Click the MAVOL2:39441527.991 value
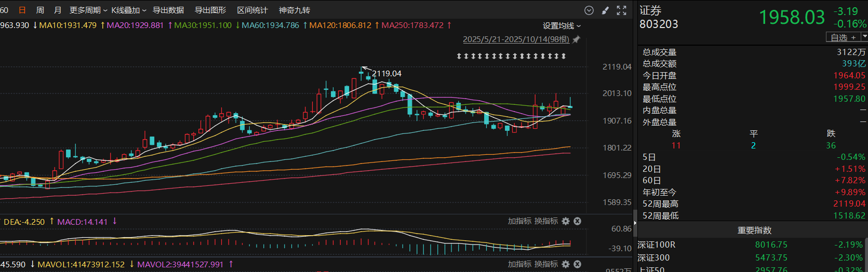 pos(180,264)
